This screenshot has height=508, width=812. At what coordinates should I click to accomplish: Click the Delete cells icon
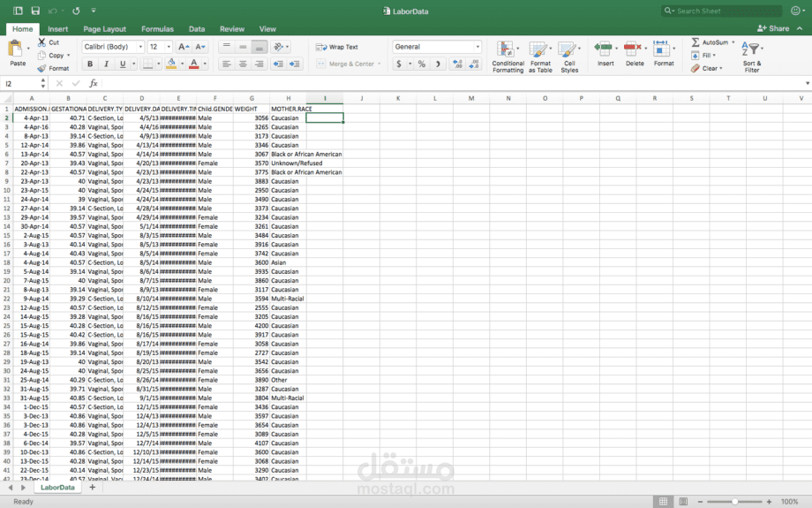coord(633,49)
